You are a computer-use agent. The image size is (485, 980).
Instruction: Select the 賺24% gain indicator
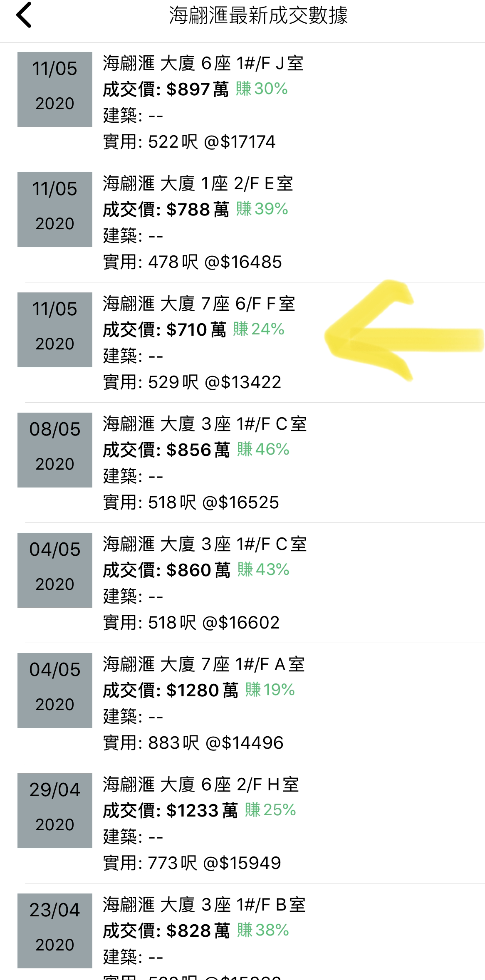pyautogui.click(x=259, y=329)
